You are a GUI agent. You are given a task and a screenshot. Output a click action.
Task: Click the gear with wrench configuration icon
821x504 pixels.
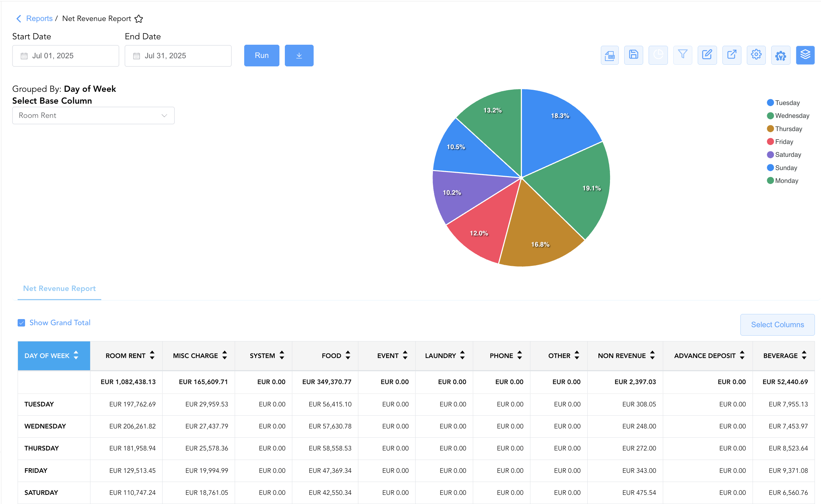(x=781, y=55)
